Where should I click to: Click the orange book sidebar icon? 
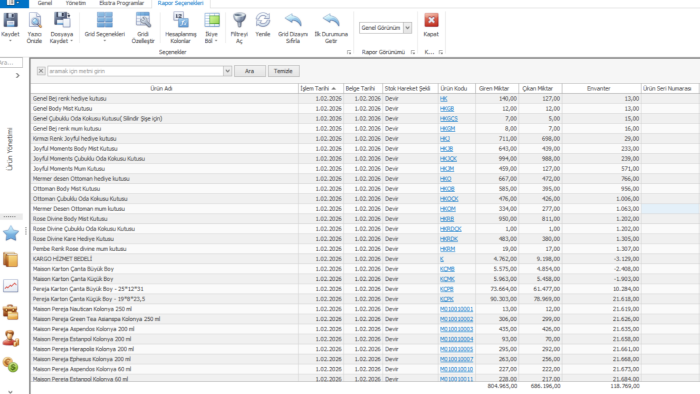[11, 259]
